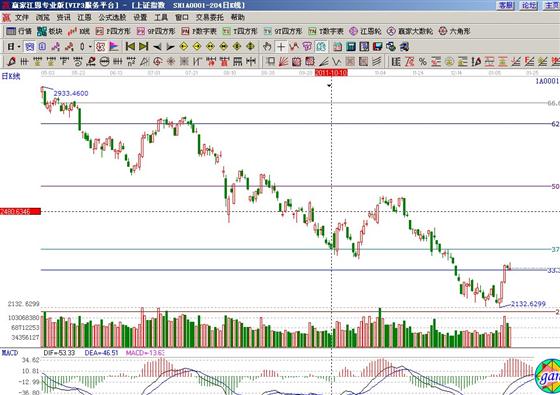Toggle the crosshair cursor button
This screenshot has height=395, width=560.
[281, 46]
